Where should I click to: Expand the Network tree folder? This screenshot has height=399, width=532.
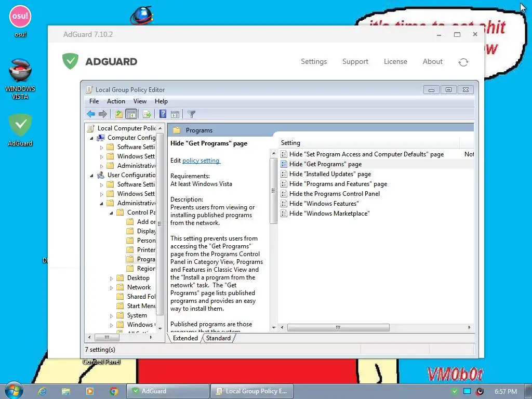(x=111, y=288)
